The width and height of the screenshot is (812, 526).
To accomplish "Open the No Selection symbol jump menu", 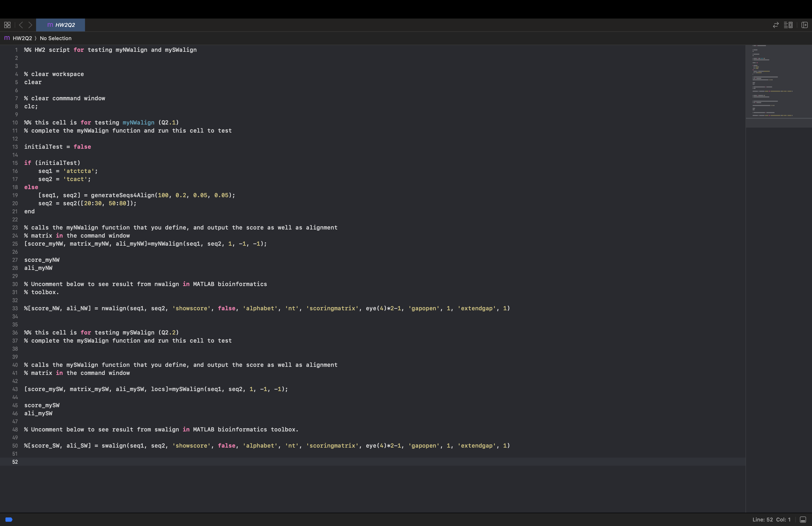I will [56, 38].
